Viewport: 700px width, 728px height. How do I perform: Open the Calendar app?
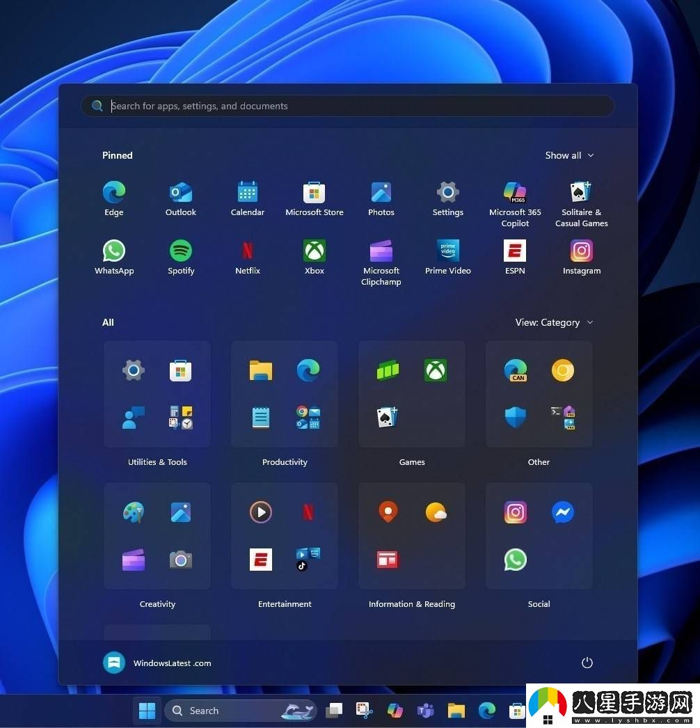[247, 193]
